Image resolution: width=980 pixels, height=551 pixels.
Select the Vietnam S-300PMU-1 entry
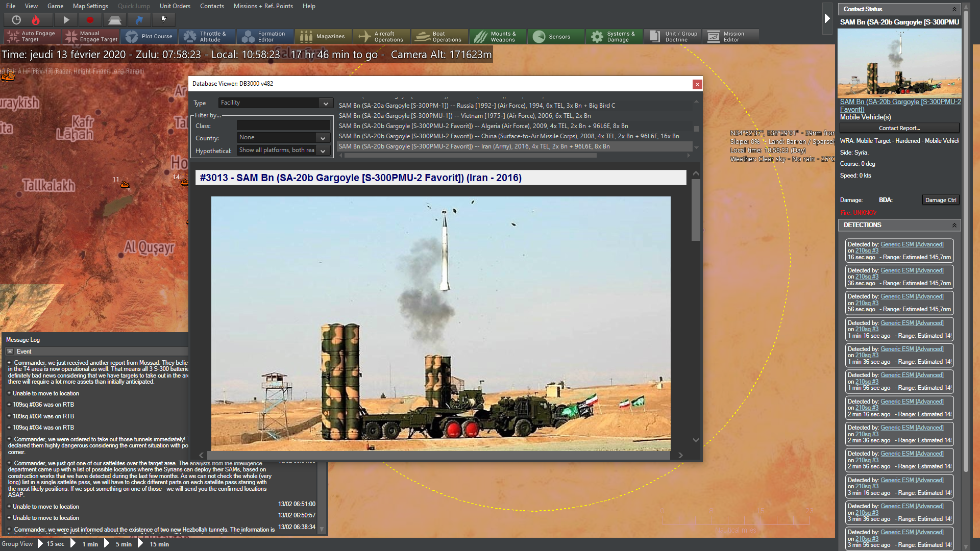coord(465,116)
